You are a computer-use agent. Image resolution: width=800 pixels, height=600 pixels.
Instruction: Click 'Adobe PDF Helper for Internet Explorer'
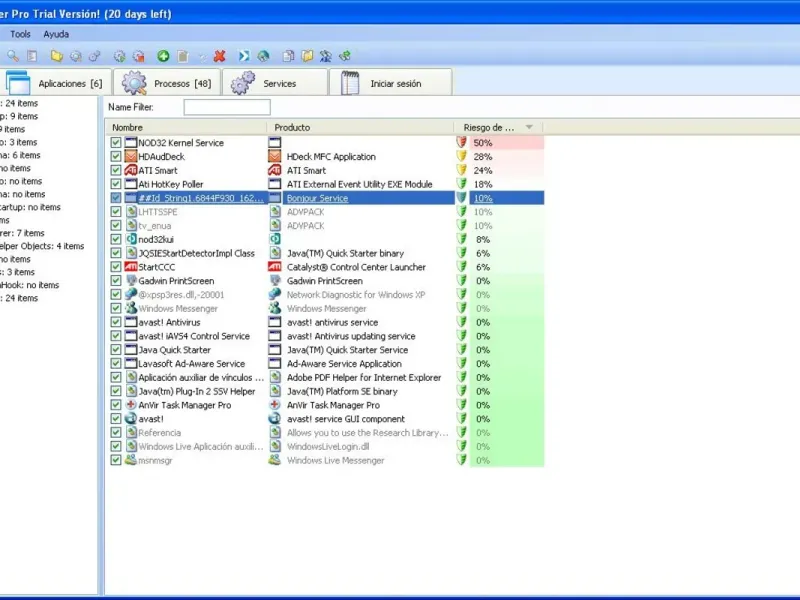364,377
